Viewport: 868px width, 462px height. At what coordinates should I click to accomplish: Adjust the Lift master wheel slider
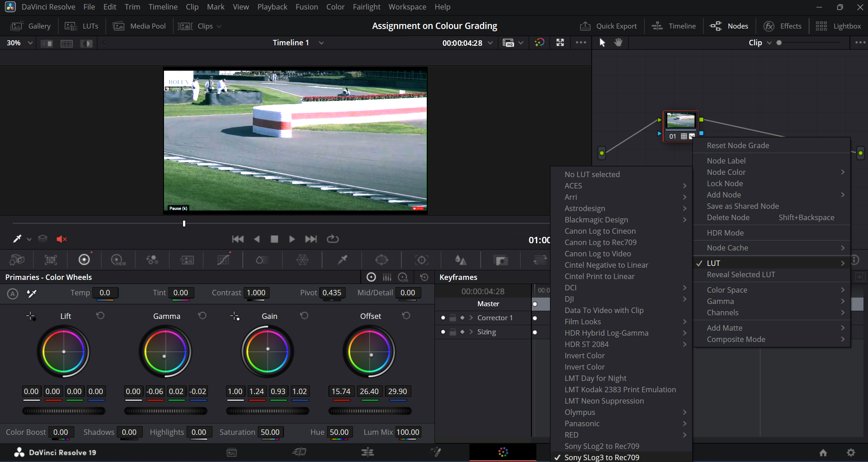(x=64, y=411)
